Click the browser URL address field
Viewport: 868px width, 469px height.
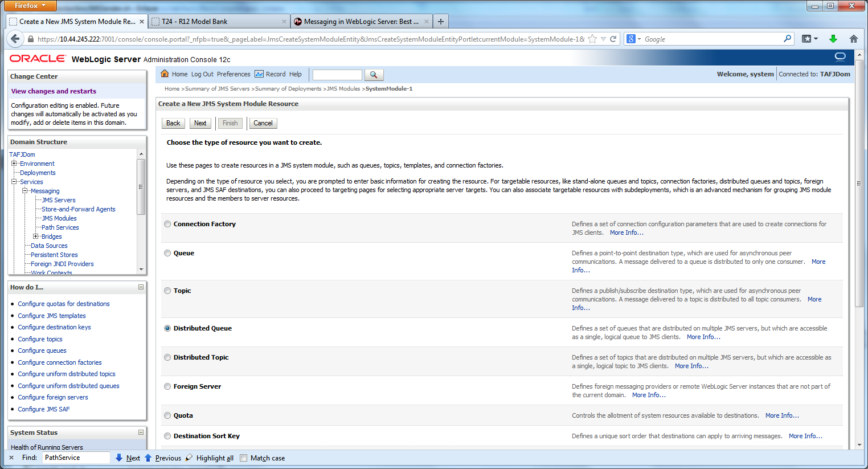[310, 39]
